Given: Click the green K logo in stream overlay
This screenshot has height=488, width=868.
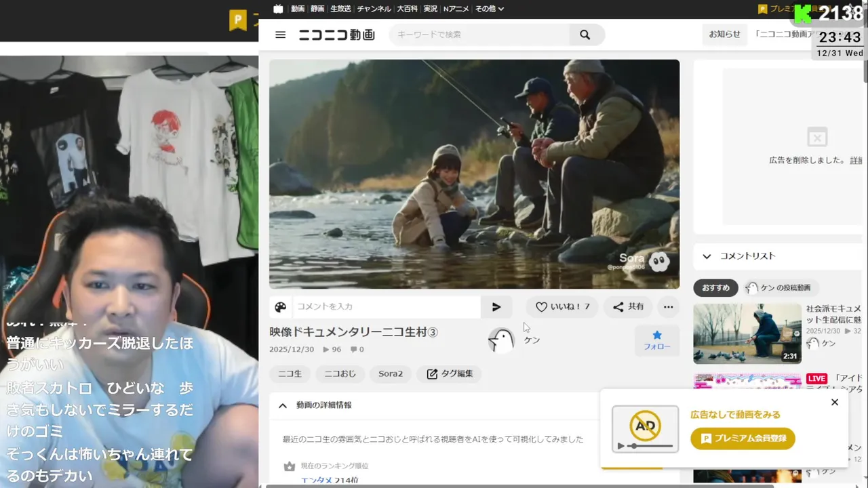Looking at the screenshot, I should click(x=803, y=14).
